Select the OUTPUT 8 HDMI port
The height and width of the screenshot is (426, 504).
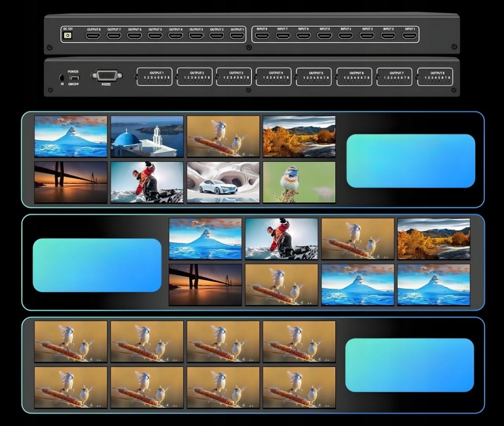point(93,36)
